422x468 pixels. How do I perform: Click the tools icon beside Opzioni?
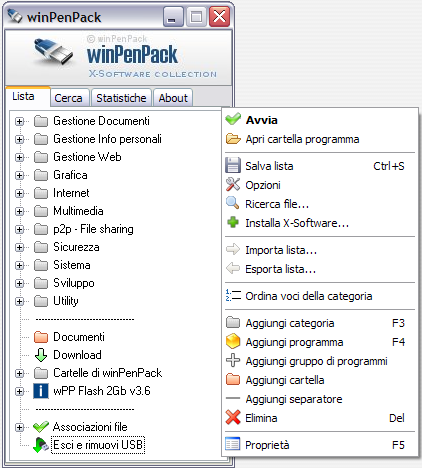pos(233,184)
